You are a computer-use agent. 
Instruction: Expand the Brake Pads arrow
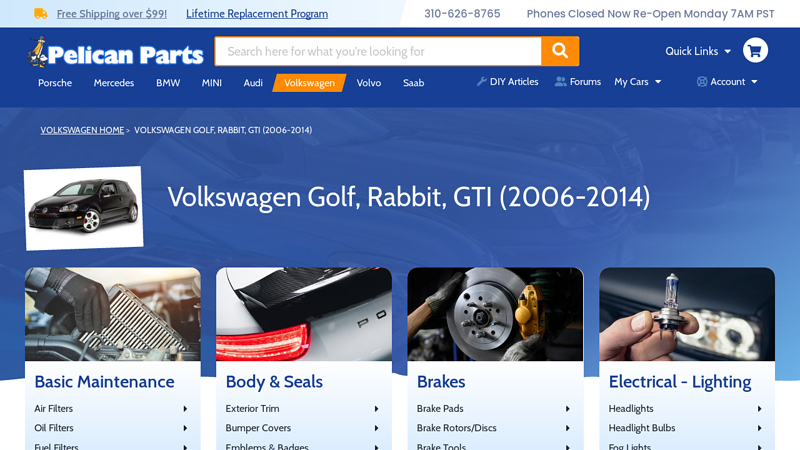[x=567, y=409]
